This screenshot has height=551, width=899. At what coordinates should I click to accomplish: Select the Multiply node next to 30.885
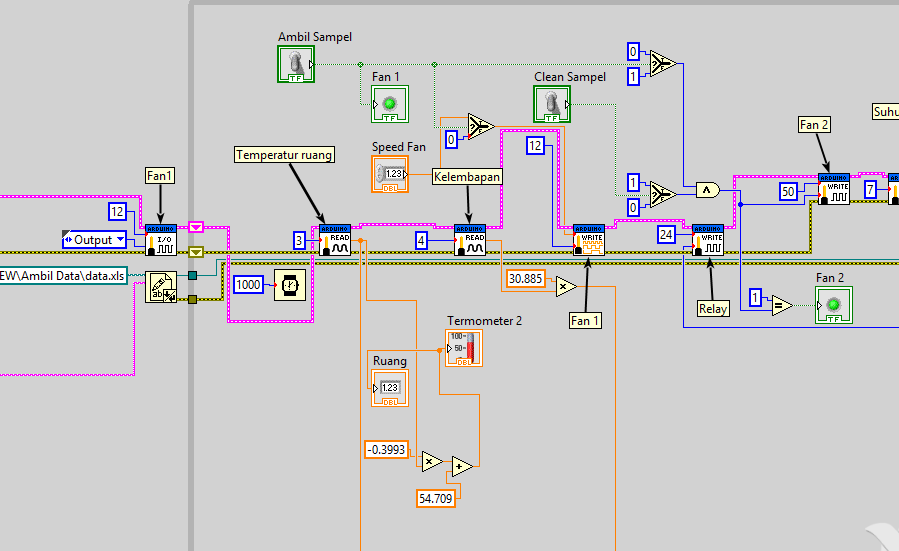(x=566, y=286)
